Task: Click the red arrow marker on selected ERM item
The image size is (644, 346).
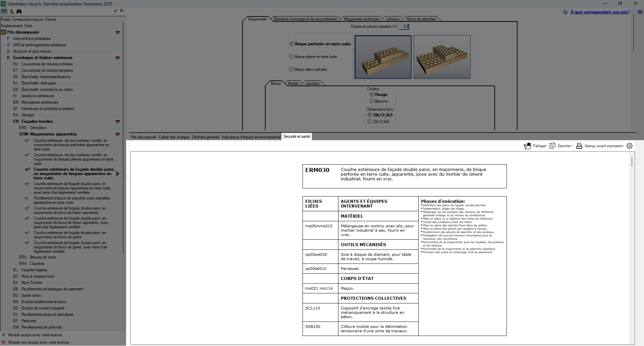Action: (118, 174)
